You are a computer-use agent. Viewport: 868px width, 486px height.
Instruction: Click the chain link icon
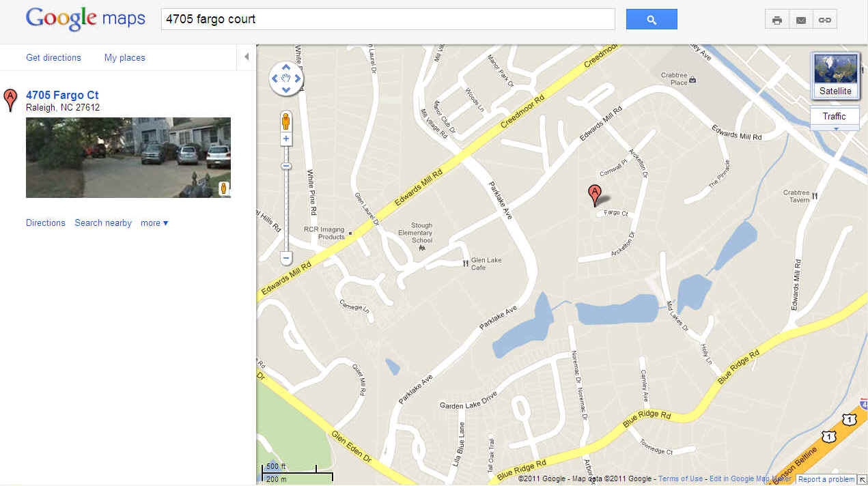(825, 20)
